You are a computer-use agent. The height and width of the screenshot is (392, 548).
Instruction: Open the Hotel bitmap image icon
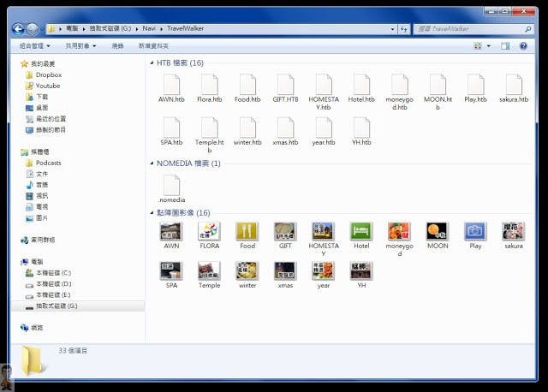click(361, 231)
